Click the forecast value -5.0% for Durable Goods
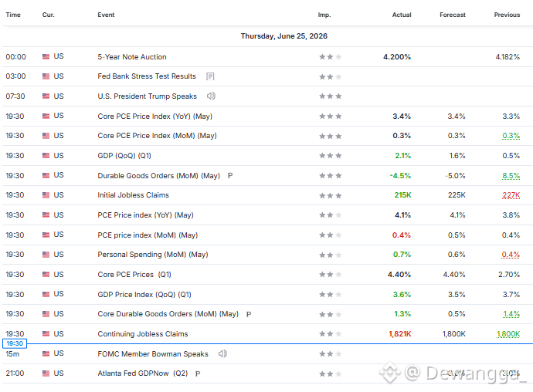533x392 pixels. (x=455, y=176)
